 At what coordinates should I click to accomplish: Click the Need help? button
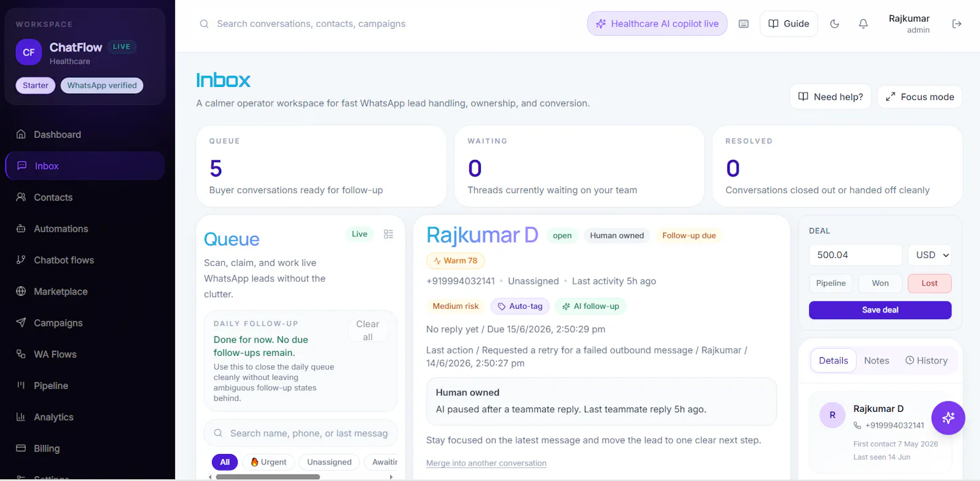pos(831,97)
